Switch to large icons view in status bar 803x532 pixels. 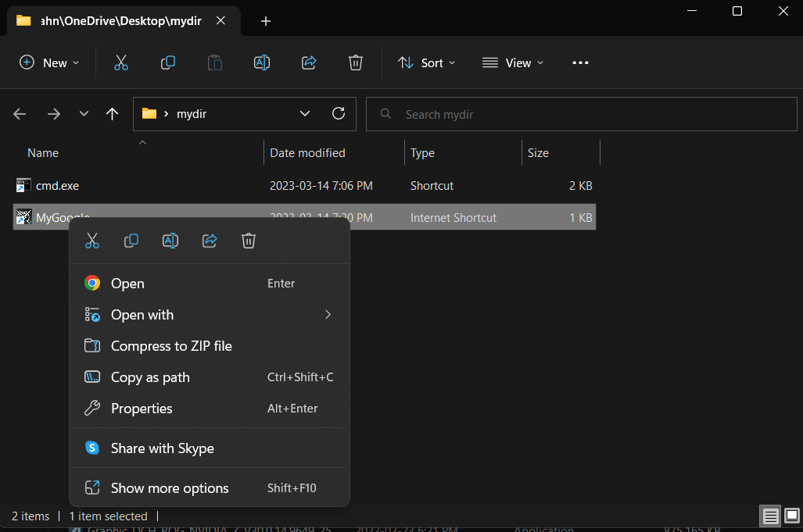tap(791, 516)
